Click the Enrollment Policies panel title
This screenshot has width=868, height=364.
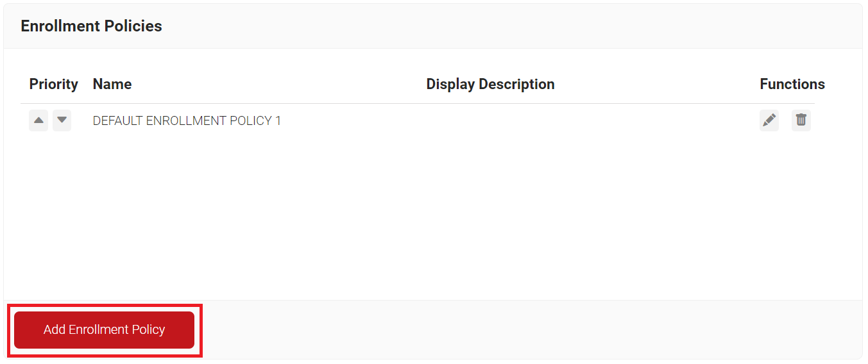coord(91,26)
